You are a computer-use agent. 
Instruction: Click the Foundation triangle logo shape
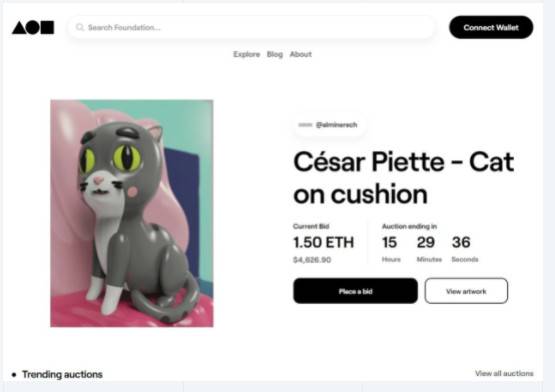coord(19,28)
